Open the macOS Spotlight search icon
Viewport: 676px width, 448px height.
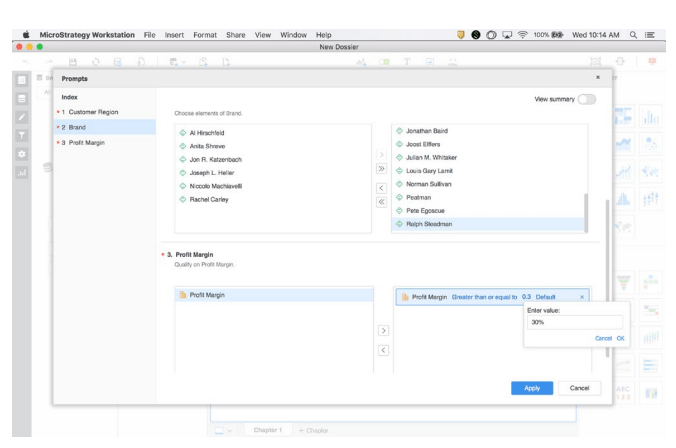click(x=647, y=7)
